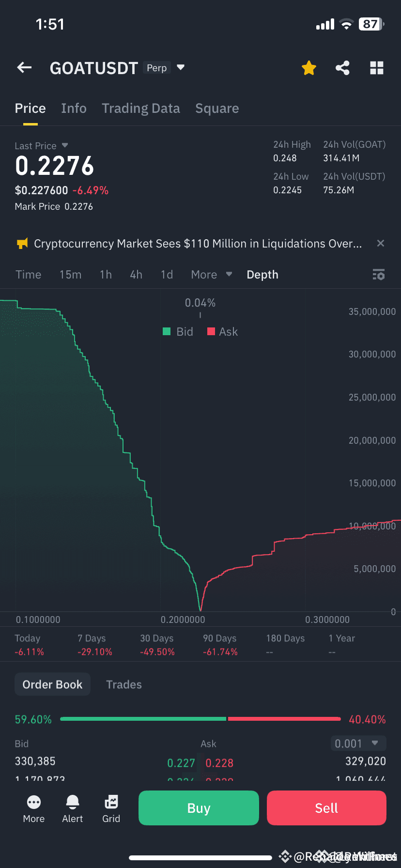Image resolution: width=401 pixels, height=868 pixels.
Task: Select the 4h chart interval
Action: pyautogui.click(x=136, y=275)
